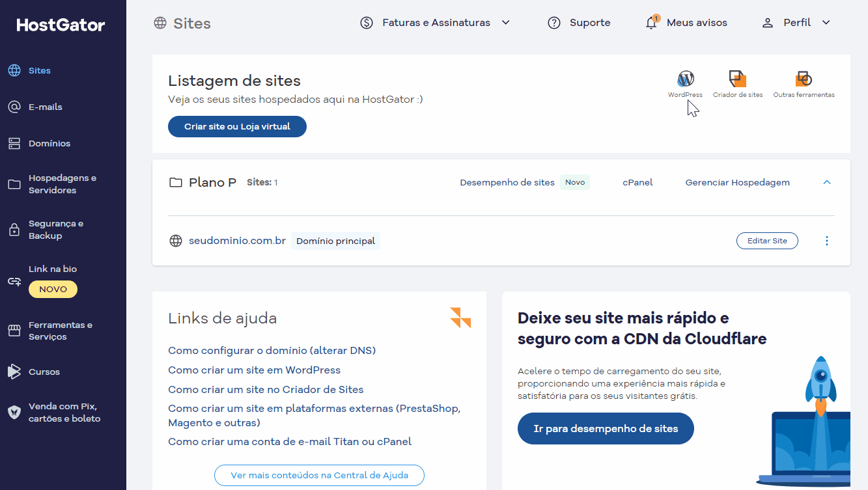Click the Meus avisos label
This screenshot has width=868, height=490.
coord(697,23)
